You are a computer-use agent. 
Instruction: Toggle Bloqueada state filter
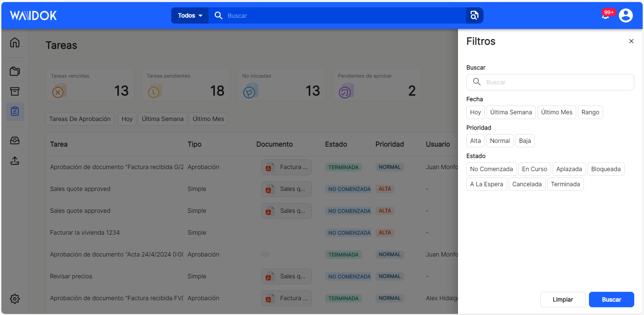pos(606,169)
